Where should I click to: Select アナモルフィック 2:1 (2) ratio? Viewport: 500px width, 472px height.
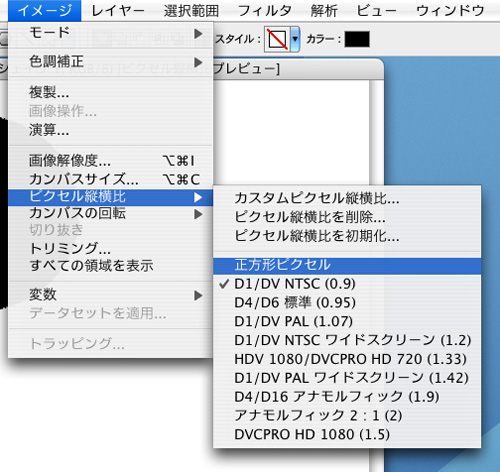point(347,416)
